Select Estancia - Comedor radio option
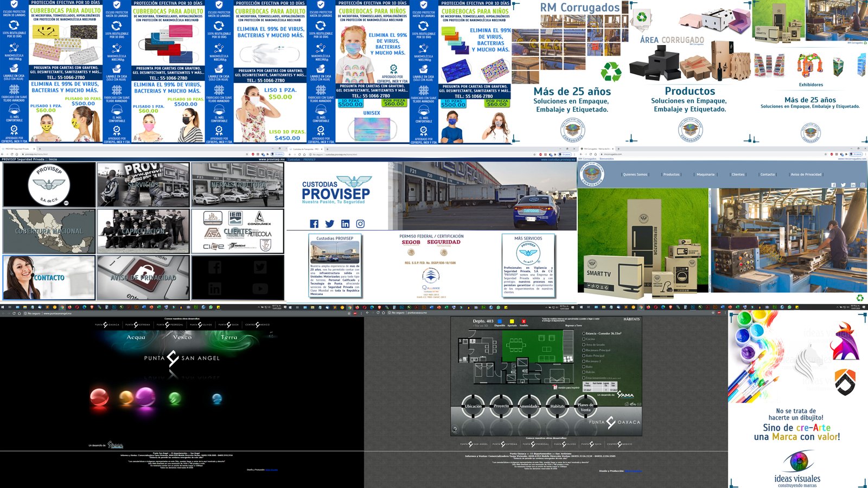 pyautogui.click(x=584, y=333)
